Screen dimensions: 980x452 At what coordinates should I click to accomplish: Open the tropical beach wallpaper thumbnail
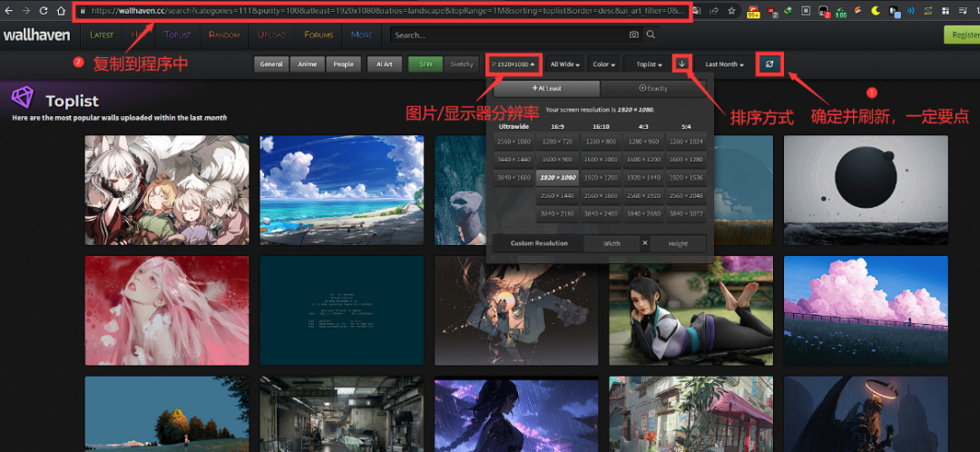(x=341, y=190)
